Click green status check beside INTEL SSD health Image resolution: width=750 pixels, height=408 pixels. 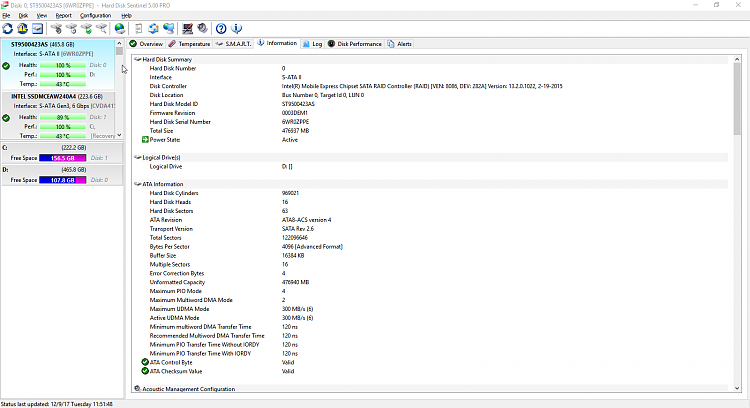click(x=6, y=118)
